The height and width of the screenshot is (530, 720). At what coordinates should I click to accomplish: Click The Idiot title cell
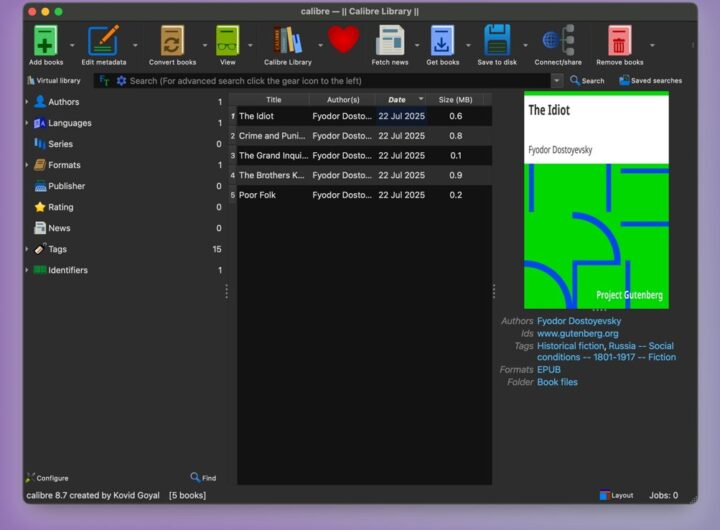[x=273, y=116]
